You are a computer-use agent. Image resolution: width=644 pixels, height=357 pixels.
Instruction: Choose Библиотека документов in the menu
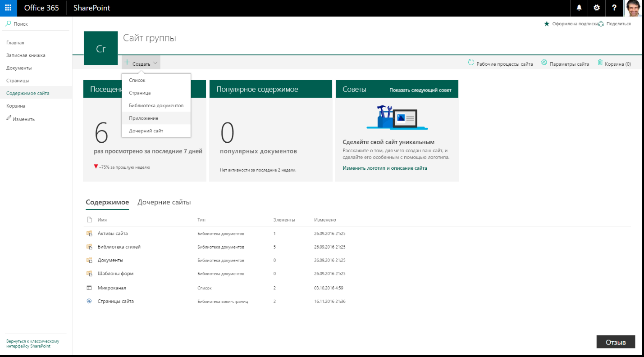pos(156,105)
